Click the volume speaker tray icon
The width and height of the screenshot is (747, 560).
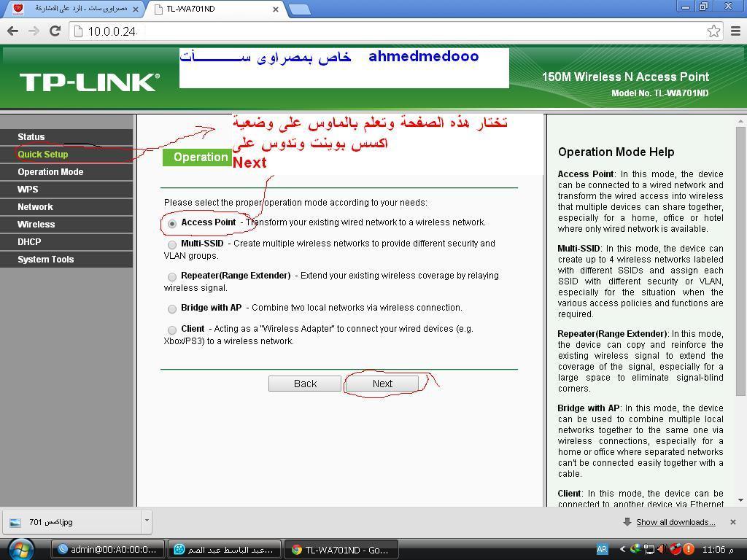pos(662,550)
